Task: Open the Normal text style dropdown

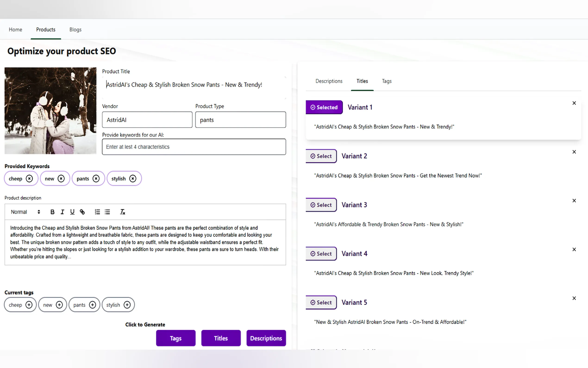Action: [25, 212]
